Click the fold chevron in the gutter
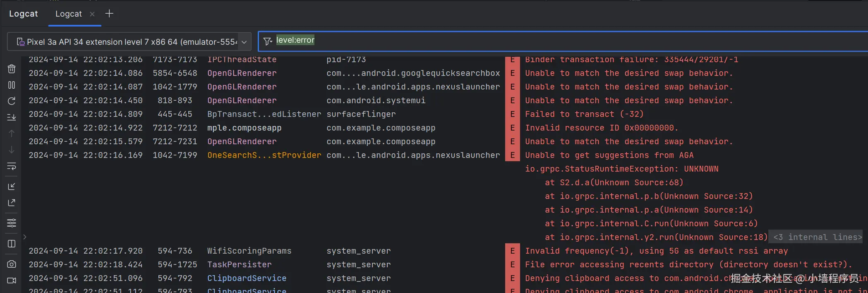 coord(25,237)
